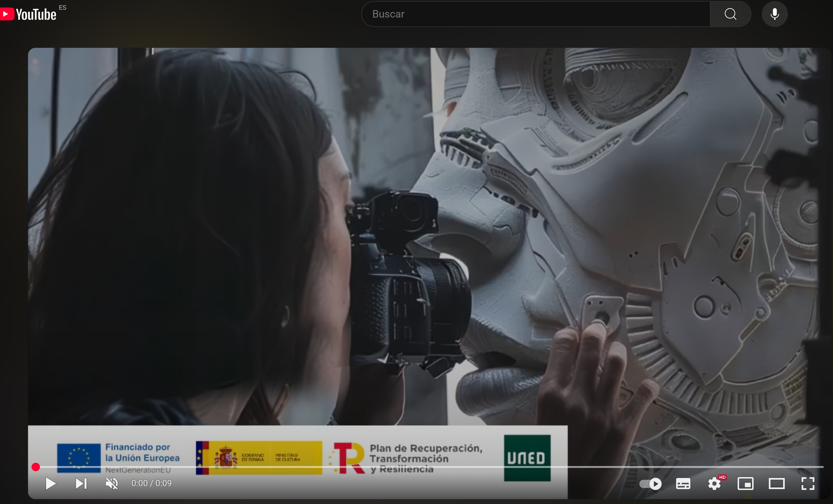Image resolution: width=833 pixels, height=504 pixels.
Task: Open the HD settings gear menu
Action: [x=714, y=484]
